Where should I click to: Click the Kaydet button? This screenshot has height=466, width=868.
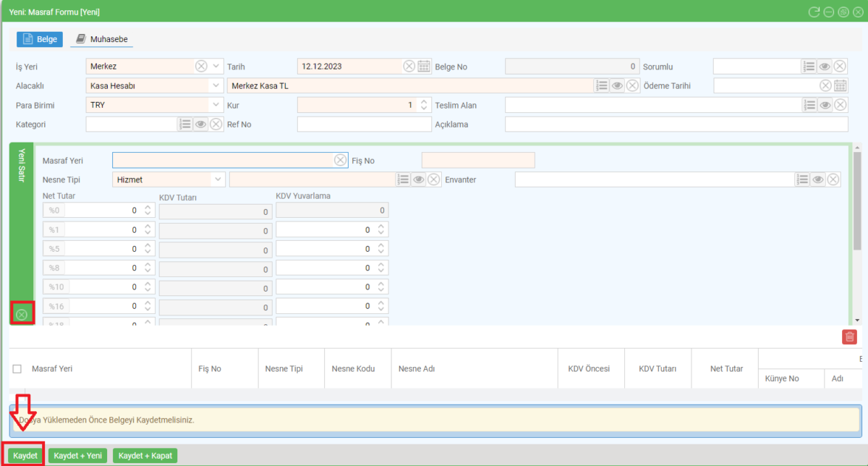[x=25, y=456]
